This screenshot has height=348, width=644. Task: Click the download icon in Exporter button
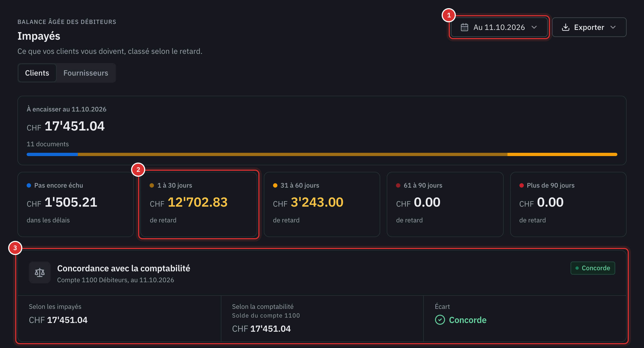tap(566, 27)
